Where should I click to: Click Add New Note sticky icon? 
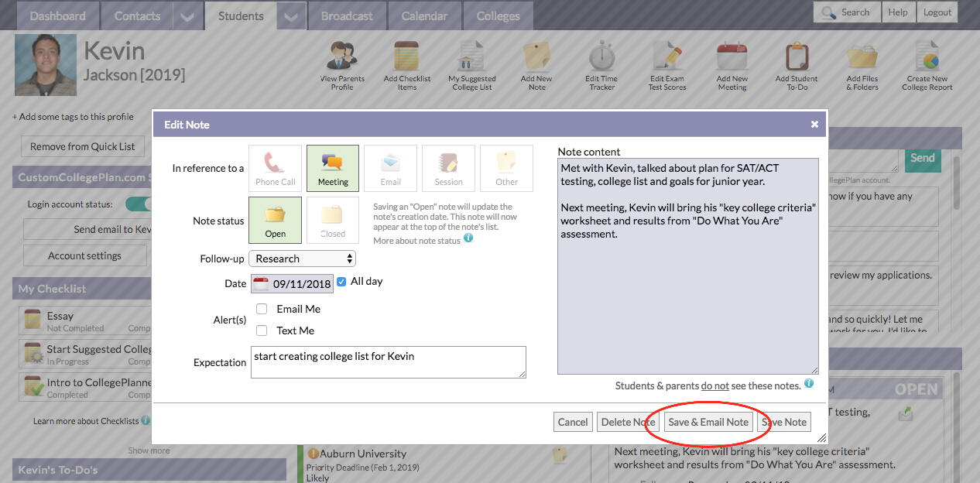[x=536, y=56]
